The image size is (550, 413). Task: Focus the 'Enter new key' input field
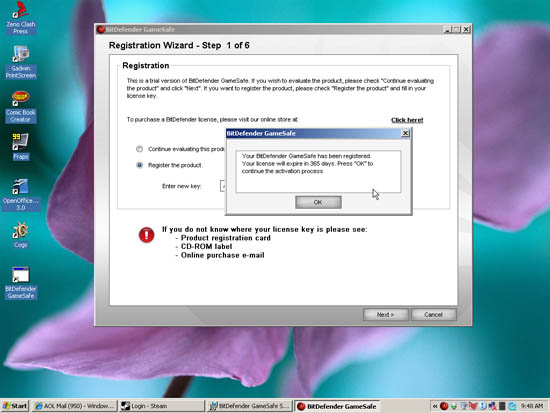point(222,186)
